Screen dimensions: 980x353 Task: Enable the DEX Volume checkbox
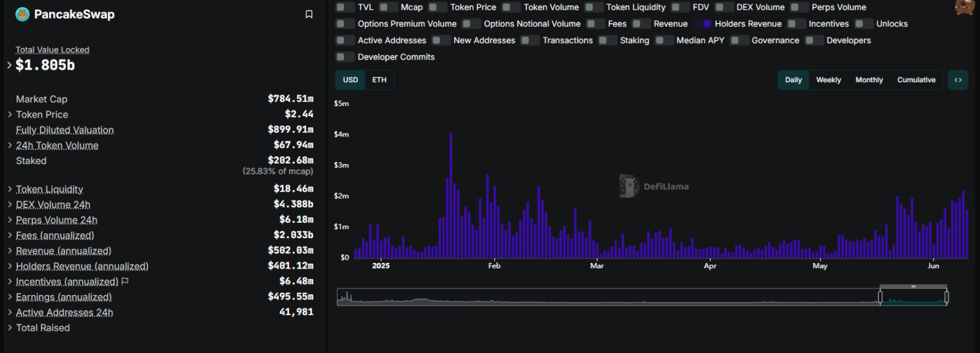(724, 7)
